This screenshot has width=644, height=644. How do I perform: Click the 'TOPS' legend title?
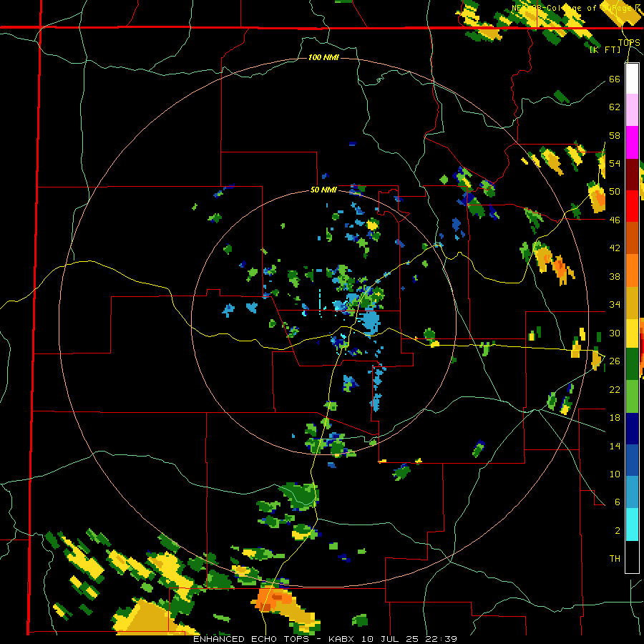(x=629, y=42)
